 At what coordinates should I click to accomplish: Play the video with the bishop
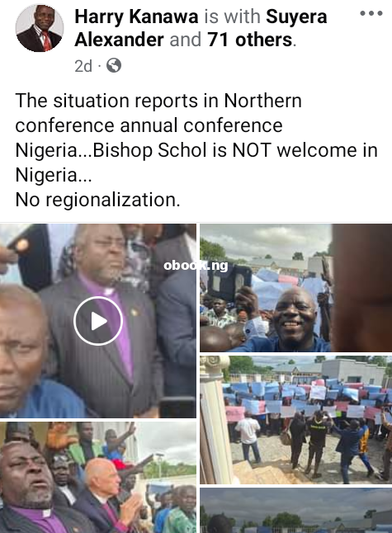98,321
